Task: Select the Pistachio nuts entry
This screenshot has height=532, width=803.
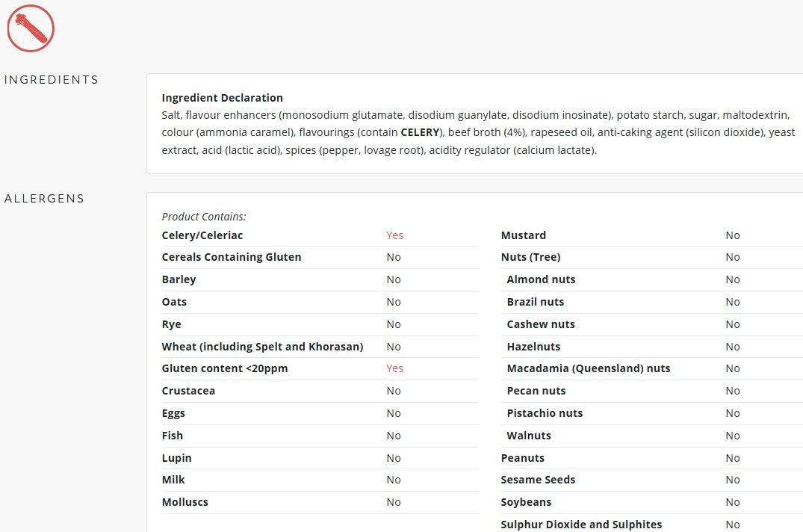Action: 545,413
